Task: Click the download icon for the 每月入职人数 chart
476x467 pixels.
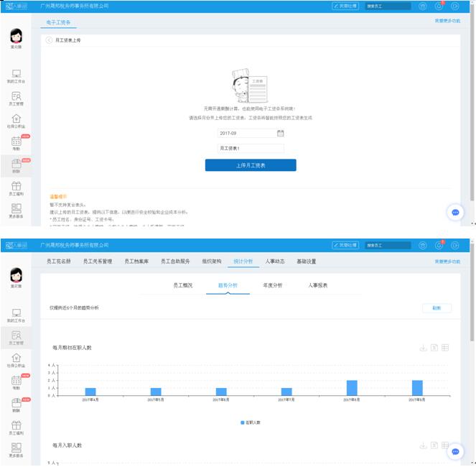Action: point(424,445)
